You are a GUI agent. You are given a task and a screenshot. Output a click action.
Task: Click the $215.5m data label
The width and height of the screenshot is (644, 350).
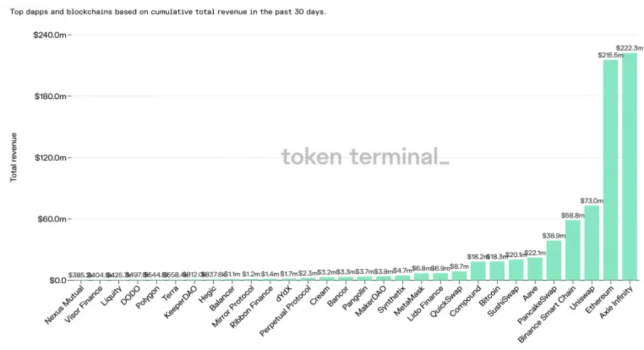coord(610,55)
